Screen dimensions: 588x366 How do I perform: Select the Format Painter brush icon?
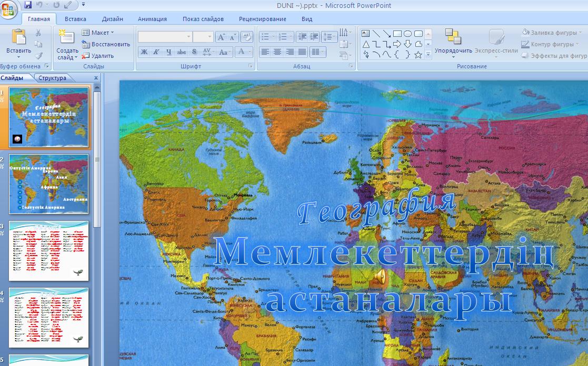pos(38,55)
